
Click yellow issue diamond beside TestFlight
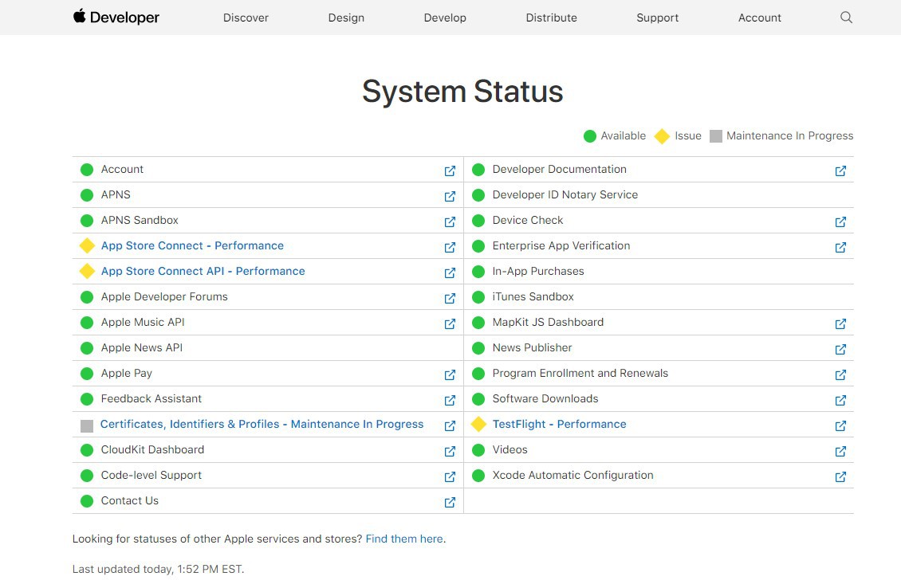coord(478,424)
